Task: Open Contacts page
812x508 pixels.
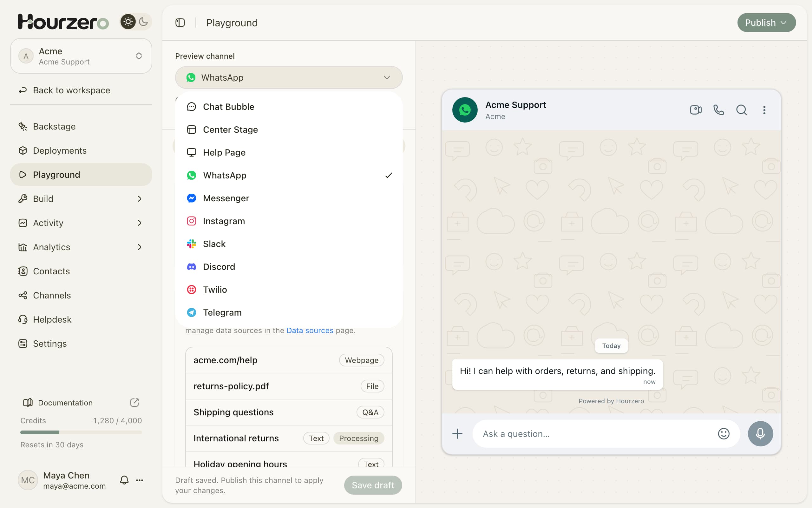Action: tap(81, 271)
